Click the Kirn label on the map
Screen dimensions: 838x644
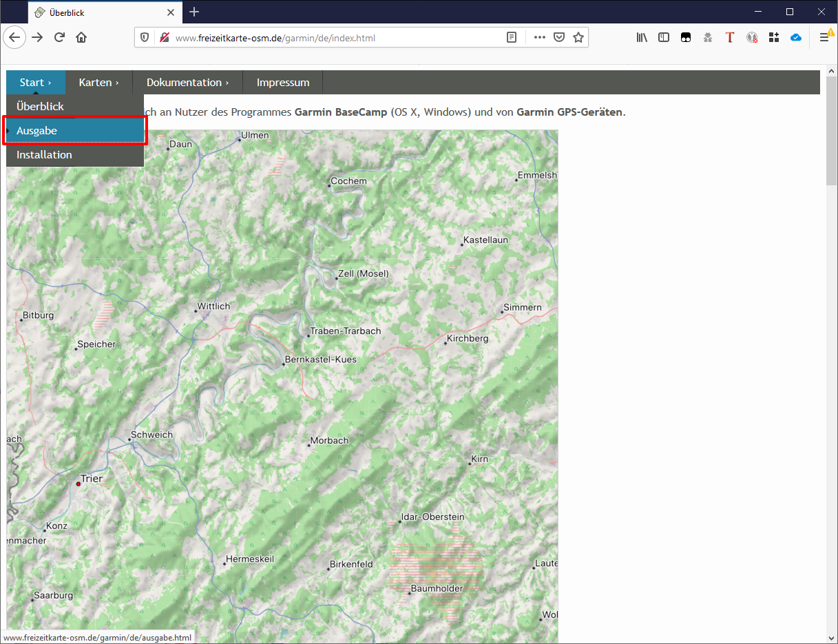pyautogui.click(x=479, y=459)
